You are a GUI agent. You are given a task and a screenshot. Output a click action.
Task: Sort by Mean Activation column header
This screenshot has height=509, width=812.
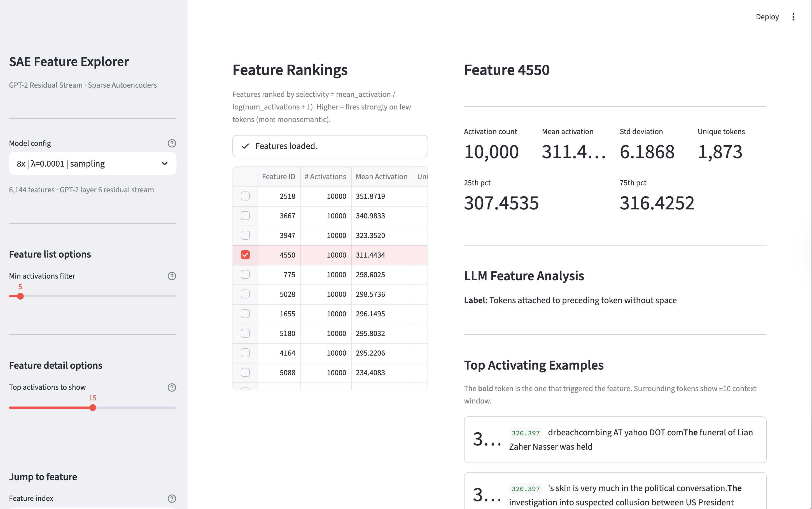[381, 177]
